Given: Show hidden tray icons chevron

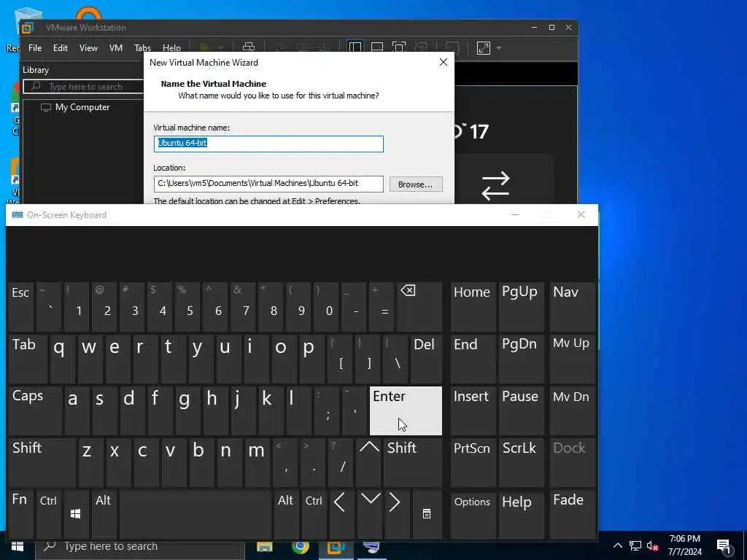Looking at the screenshot, I should pyautogui.click(x=617, y=545).
